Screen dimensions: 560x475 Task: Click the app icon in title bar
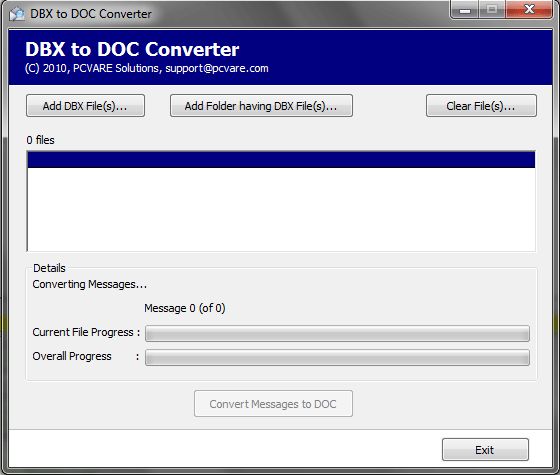pyautogui.click(x=17, y=14)
